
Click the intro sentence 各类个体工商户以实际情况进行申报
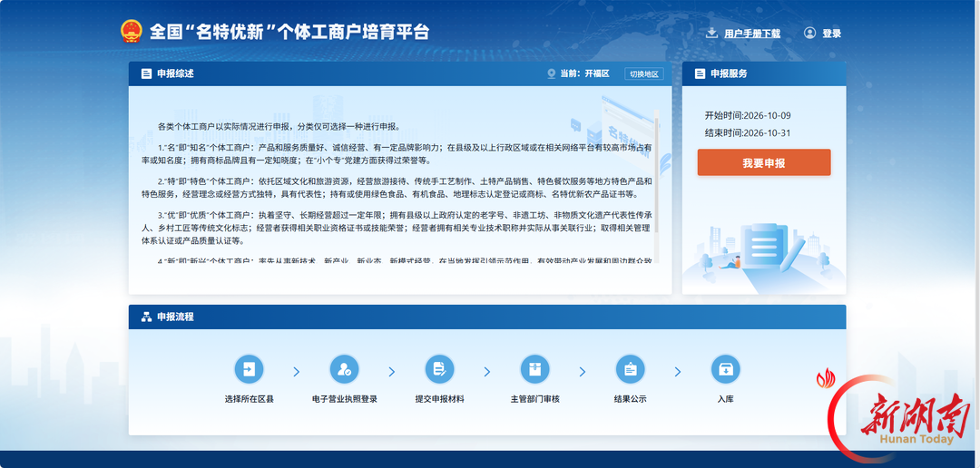pos(279,127)
